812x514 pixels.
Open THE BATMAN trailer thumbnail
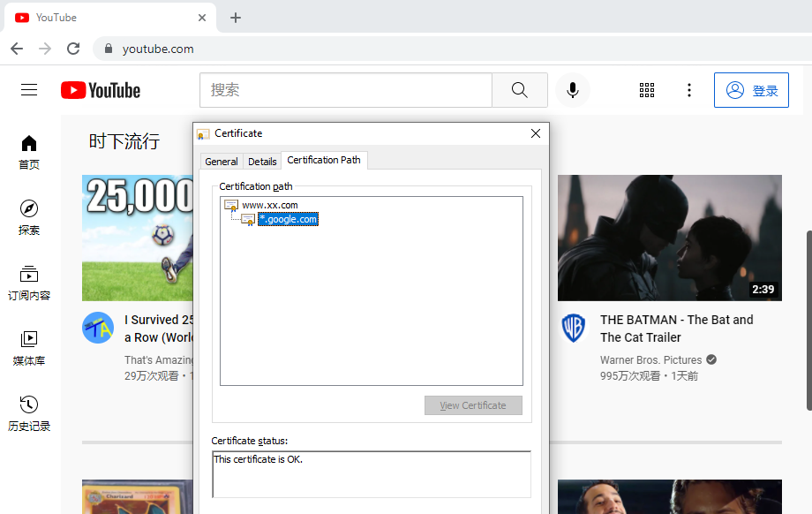[670, 238]
